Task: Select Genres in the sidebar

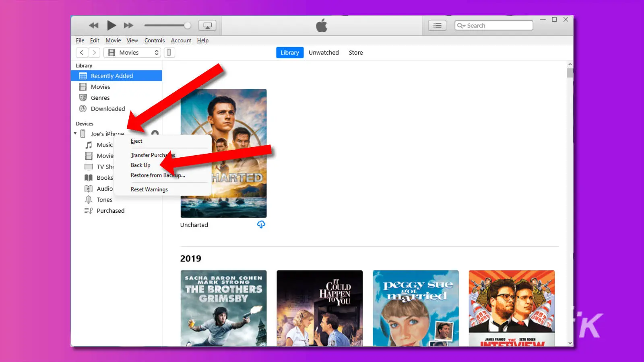Action: point(116,98)
